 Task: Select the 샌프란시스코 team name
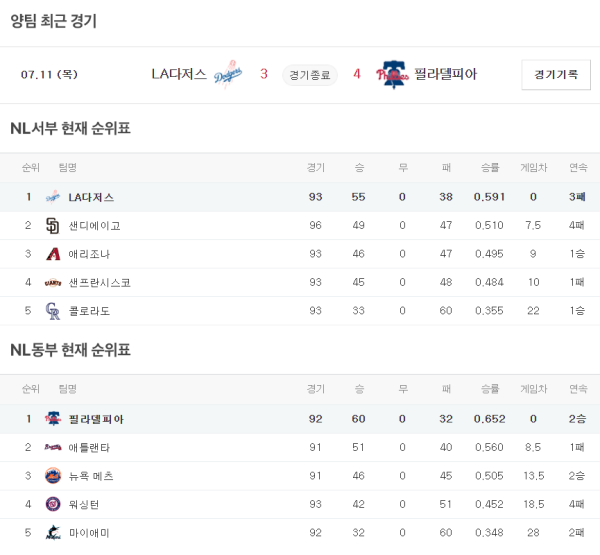click(x=99, y=283)
